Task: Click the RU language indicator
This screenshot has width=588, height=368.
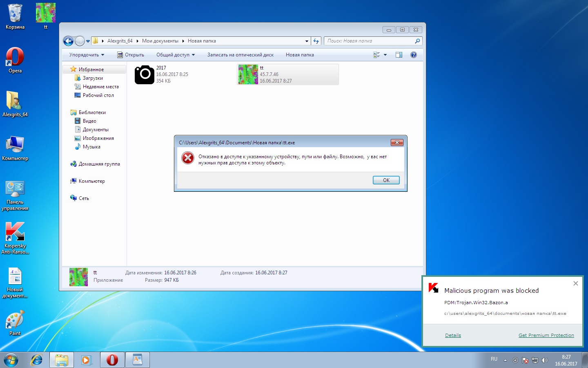Action: point(494,359)
